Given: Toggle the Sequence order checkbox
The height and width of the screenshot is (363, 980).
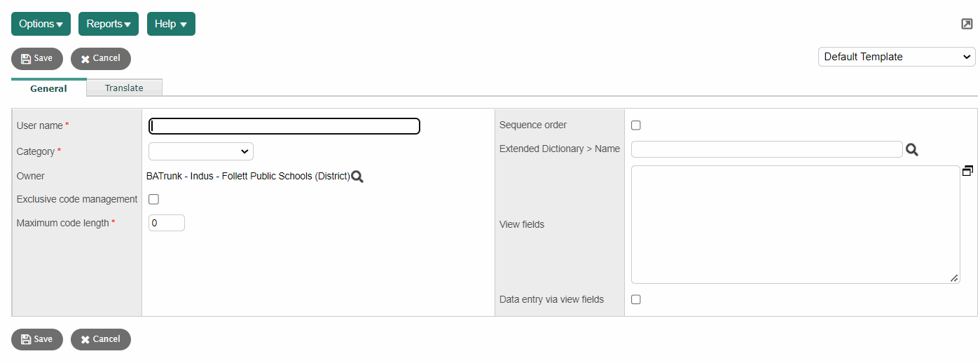Looking at the screenshot, I should (636, 125).
